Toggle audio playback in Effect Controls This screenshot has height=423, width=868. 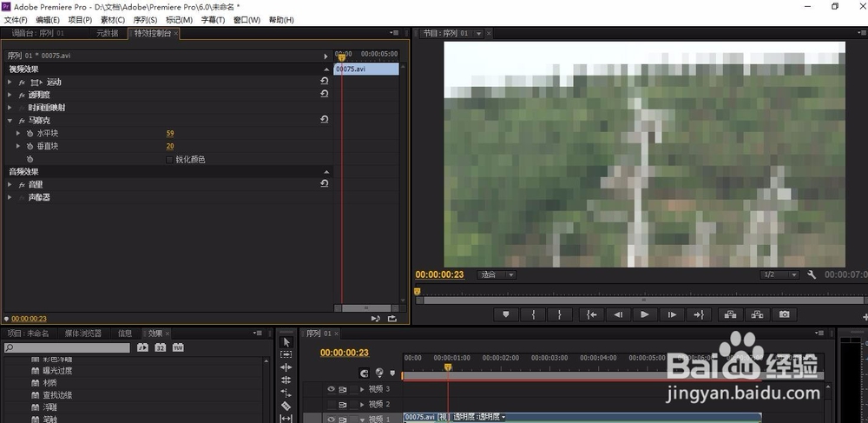(376, 319)
